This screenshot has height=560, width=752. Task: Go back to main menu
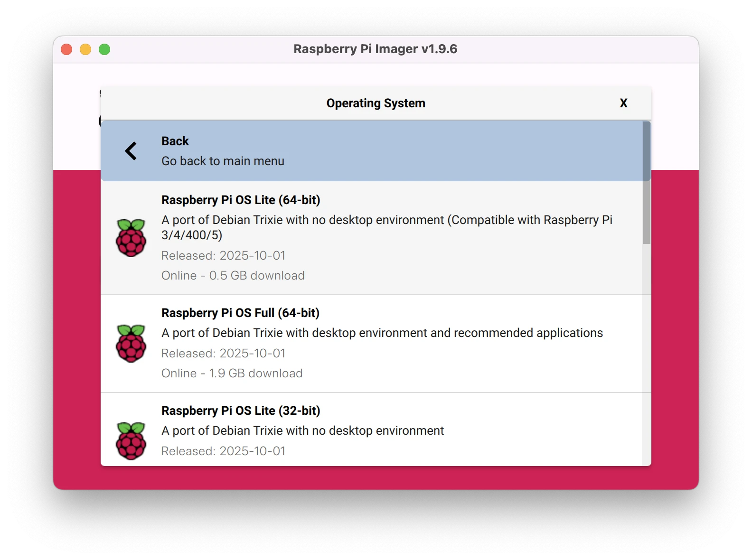pyautogui.click(x=371, y=151)
